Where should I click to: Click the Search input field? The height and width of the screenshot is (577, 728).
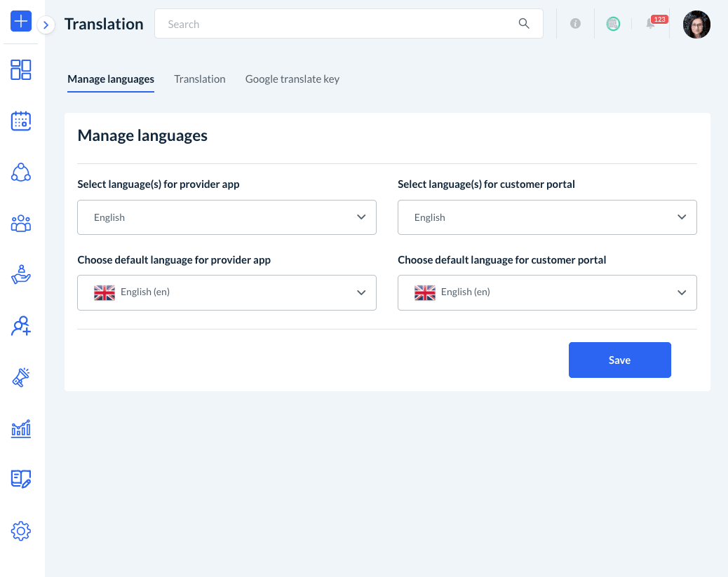340,24
